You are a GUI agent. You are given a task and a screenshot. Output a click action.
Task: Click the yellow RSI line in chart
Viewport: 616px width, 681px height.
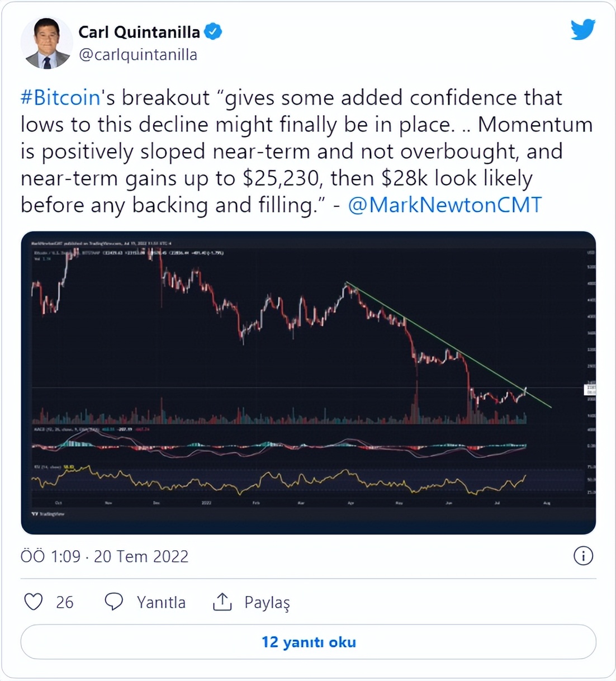tap(279, 480)
